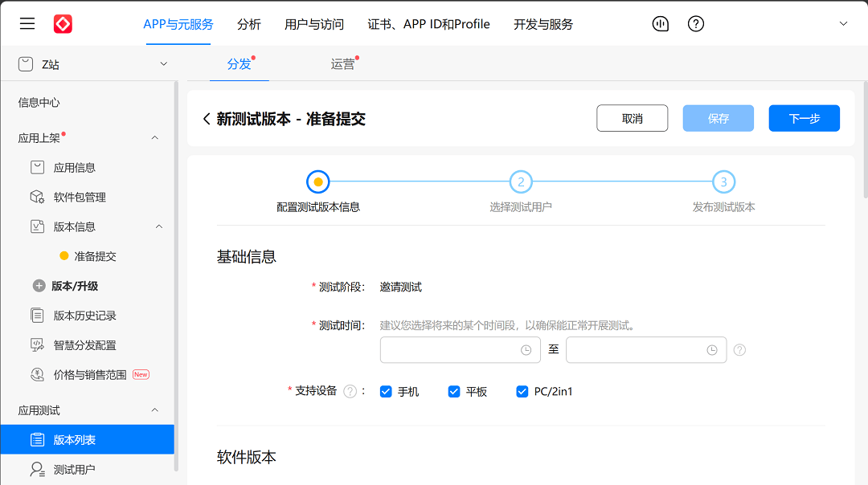This screenshot has height=485, width=868.
Task: Click the 邀请测试 test stage value
Action: coord(401,287)
